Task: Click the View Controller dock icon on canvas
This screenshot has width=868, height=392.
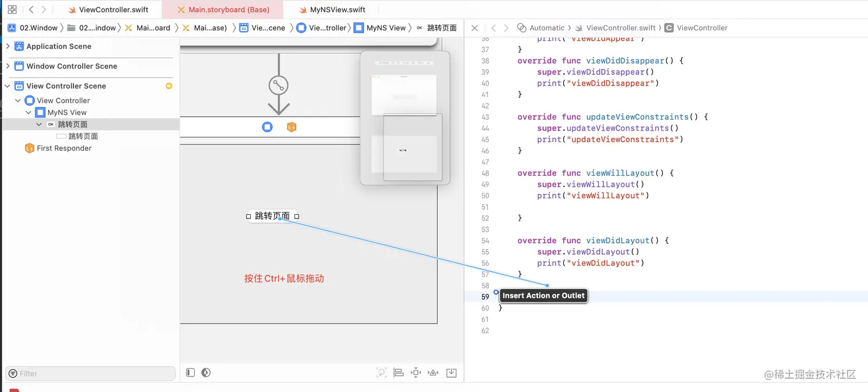Action: pos(267,126)
